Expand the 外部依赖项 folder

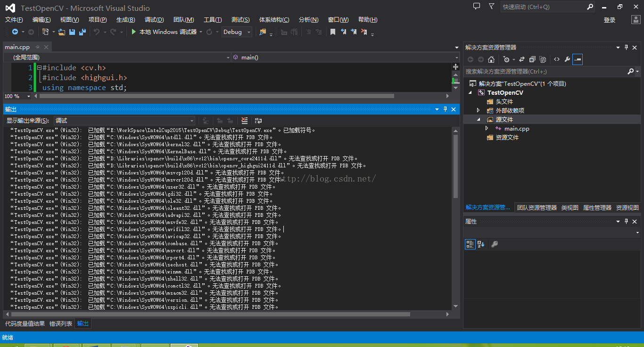click(x=479, y=110)
